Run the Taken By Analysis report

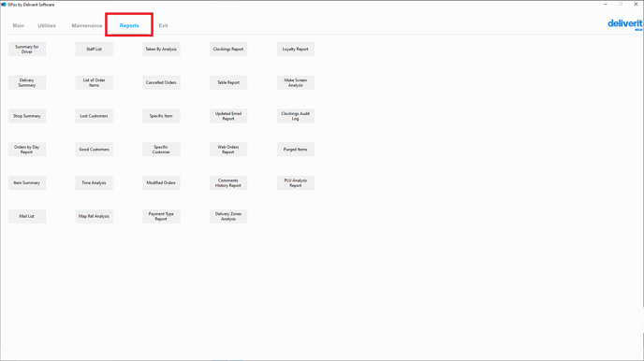161,50
